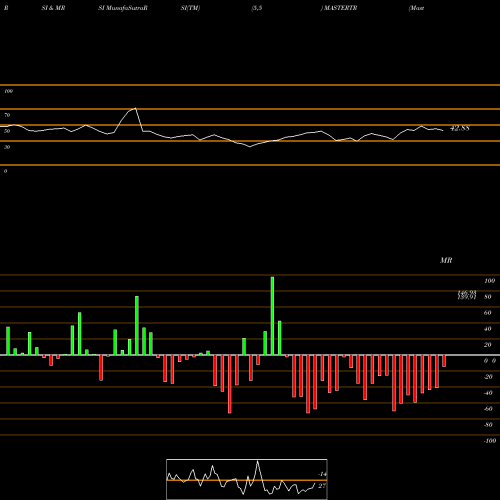Click the RSI value label 42.88

click(460, 128)
